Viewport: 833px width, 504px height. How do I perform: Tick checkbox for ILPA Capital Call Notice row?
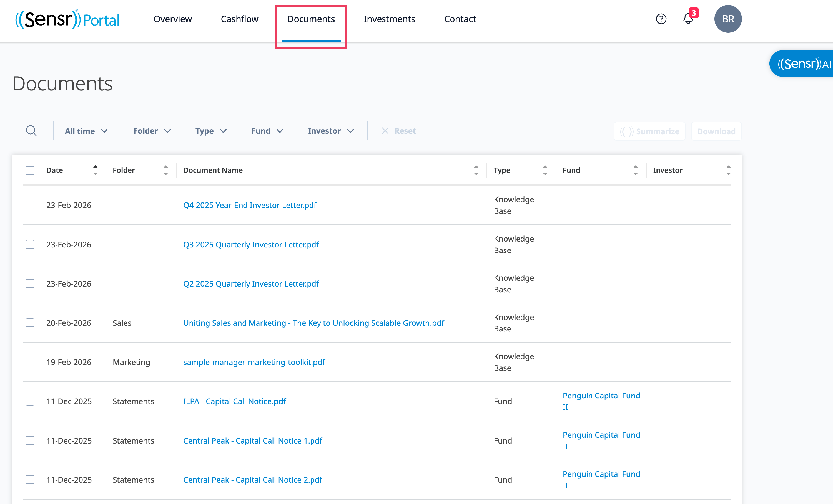click(x=30, y=401)
